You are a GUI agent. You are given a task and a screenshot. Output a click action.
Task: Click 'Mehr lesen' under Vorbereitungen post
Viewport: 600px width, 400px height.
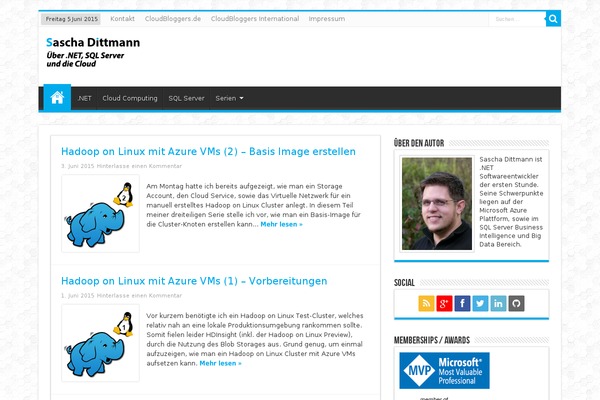(x=220, y=363)
